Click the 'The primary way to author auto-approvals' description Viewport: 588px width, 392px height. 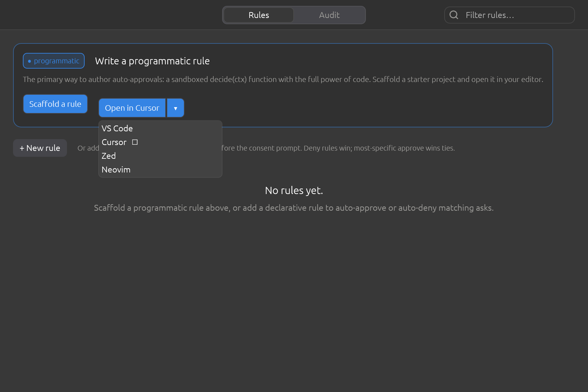(x=283, y=79)
